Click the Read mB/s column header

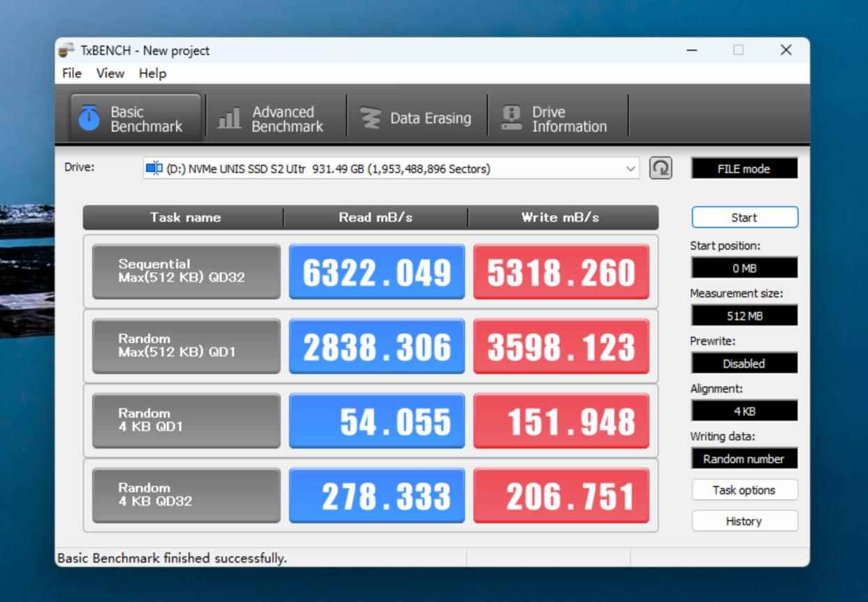[x=376, y=217]
